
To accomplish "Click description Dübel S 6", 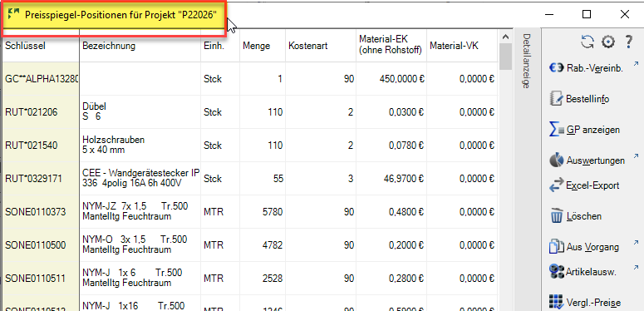I will [x=140, y=112].
